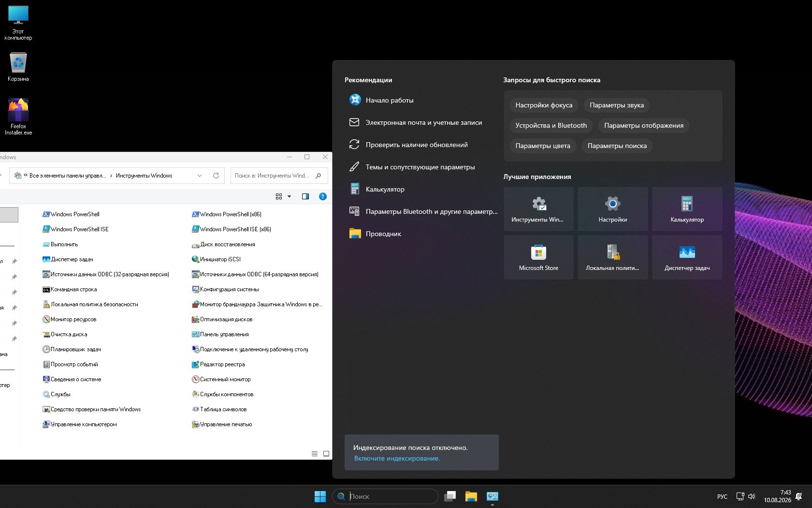The height and width of the screenshot is (508, 812).
Task: Click the Explorer search box Поиск в: Инструменты Wind...
Action: [x=279, y=176]
